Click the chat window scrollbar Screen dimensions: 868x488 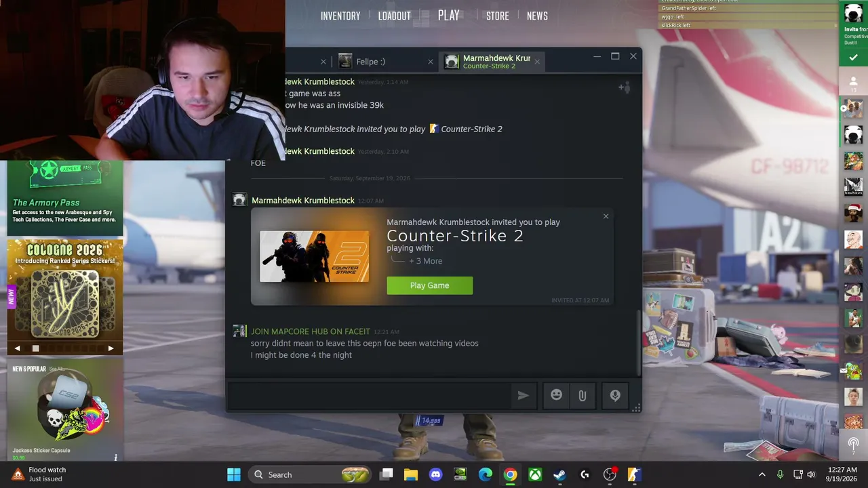(x=638, y=342)
